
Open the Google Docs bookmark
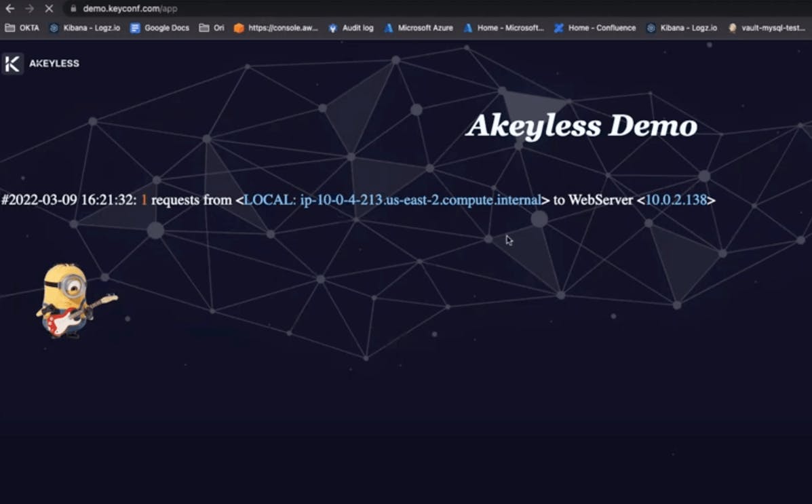(x=159, y=28)
